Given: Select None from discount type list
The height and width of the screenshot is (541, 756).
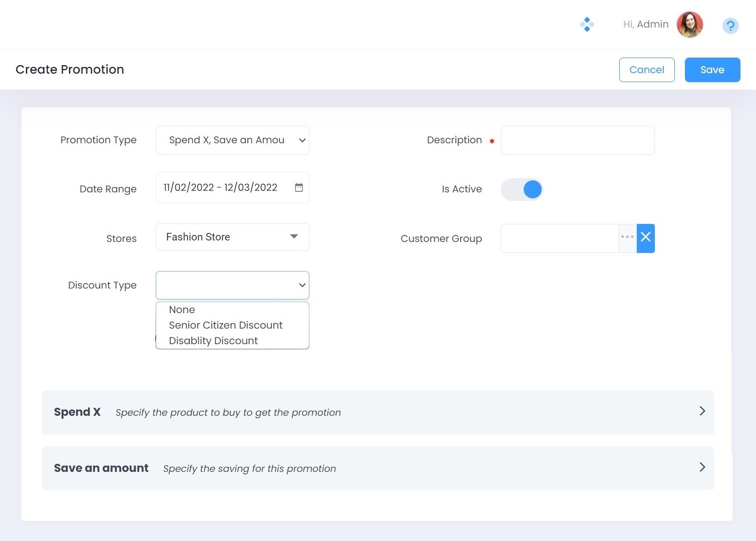Looking at the screenshot, I should (182, 310).
